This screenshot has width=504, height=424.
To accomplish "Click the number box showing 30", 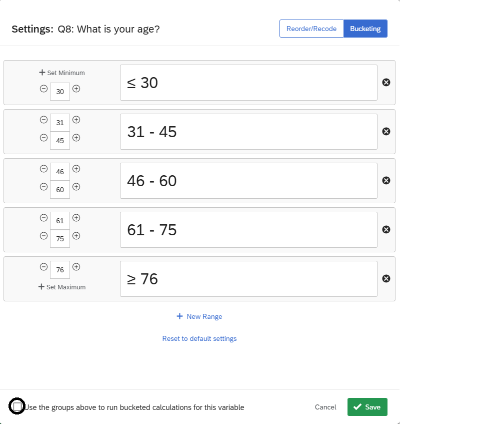I will tap(60, 92).
